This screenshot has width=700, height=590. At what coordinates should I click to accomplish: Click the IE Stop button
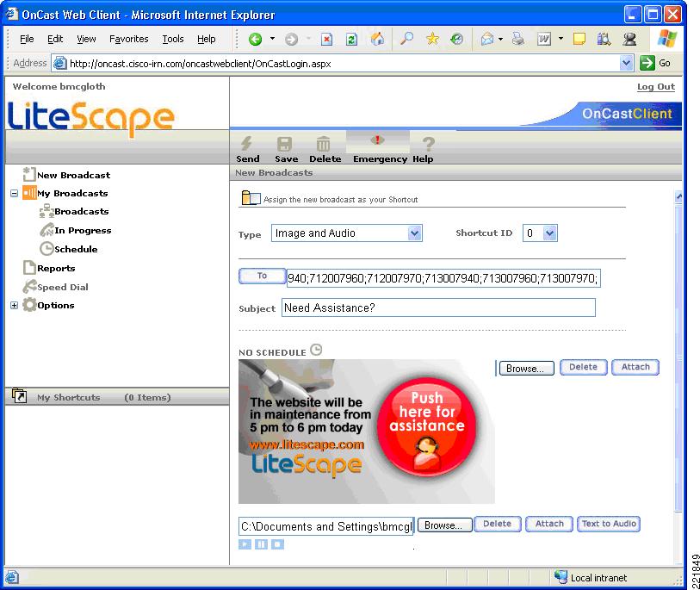tap(327, 40)
